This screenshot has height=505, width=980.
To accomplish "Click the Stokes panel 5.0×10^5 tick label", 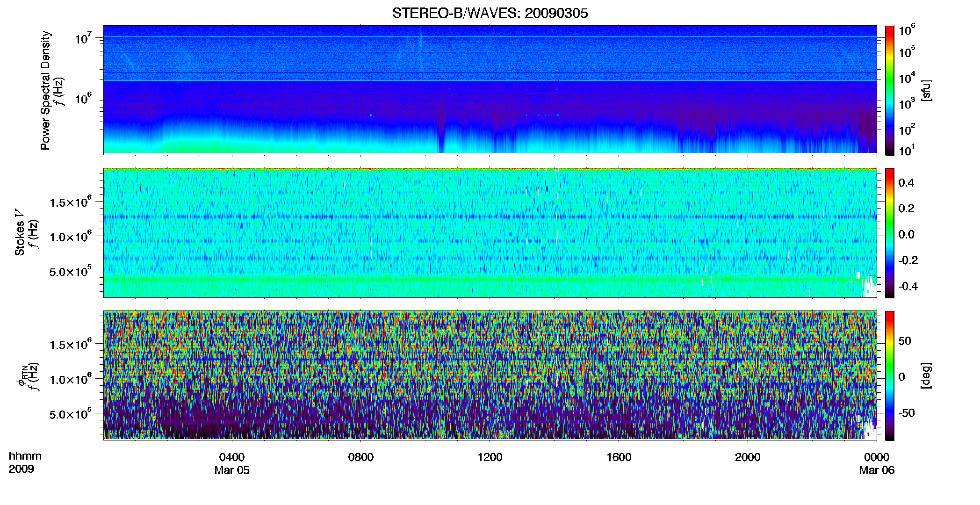I will (x=71, y=271).
